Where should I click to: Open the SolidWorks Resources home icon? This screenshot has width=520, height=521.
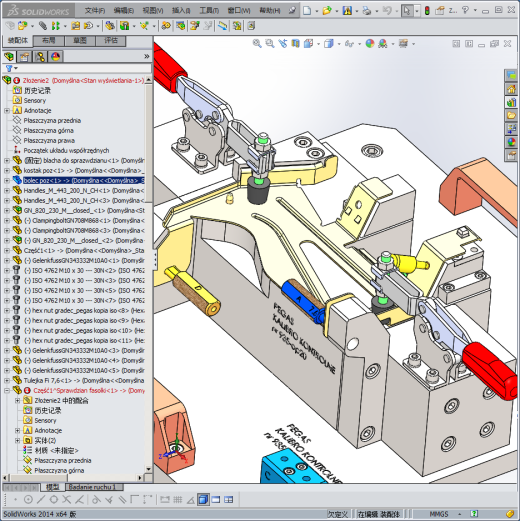[511, 89]
